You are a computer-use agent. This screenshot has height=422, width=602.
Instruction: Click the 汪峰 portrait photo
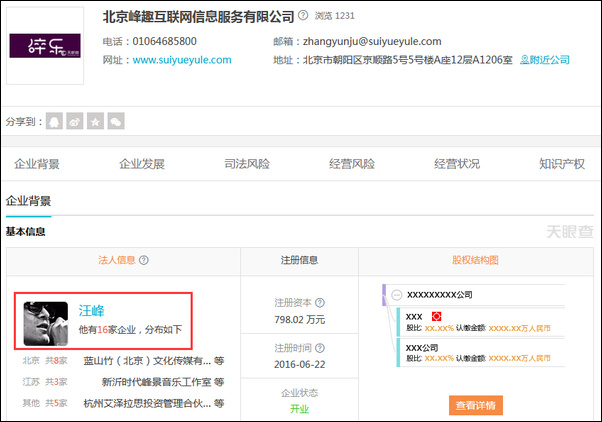46,324
